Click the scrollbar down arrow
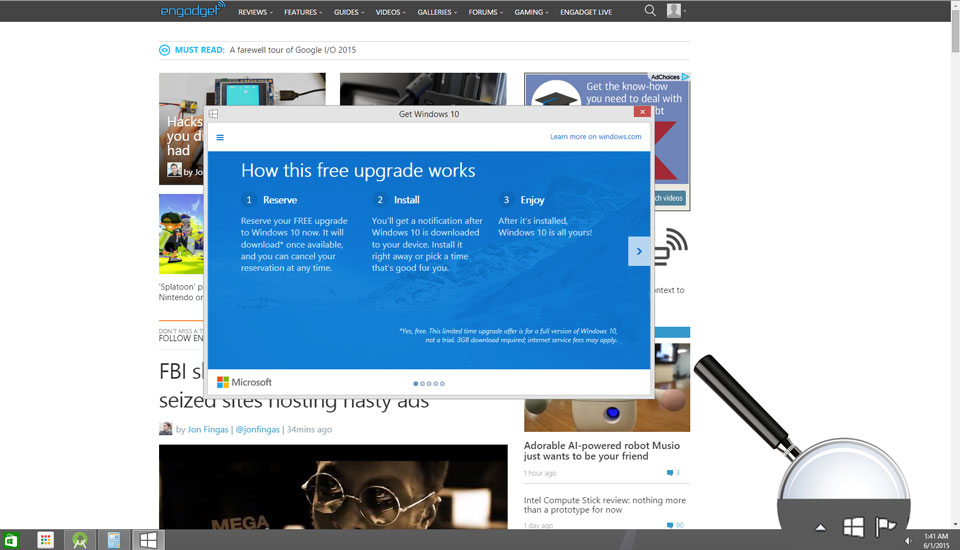The image size is (960, 550). (955, 525)
